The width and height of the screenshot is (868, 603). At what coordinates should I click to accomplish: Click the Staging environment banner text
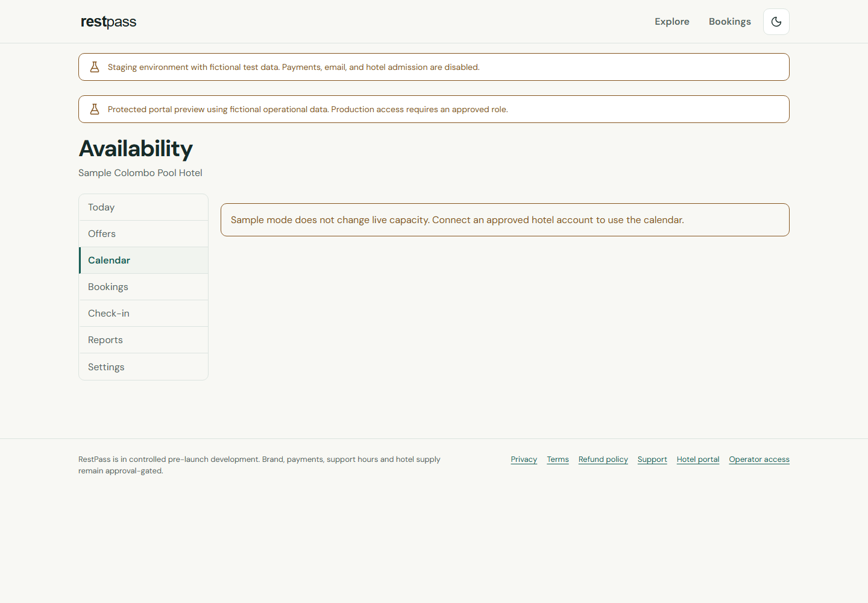coord(294,68)
